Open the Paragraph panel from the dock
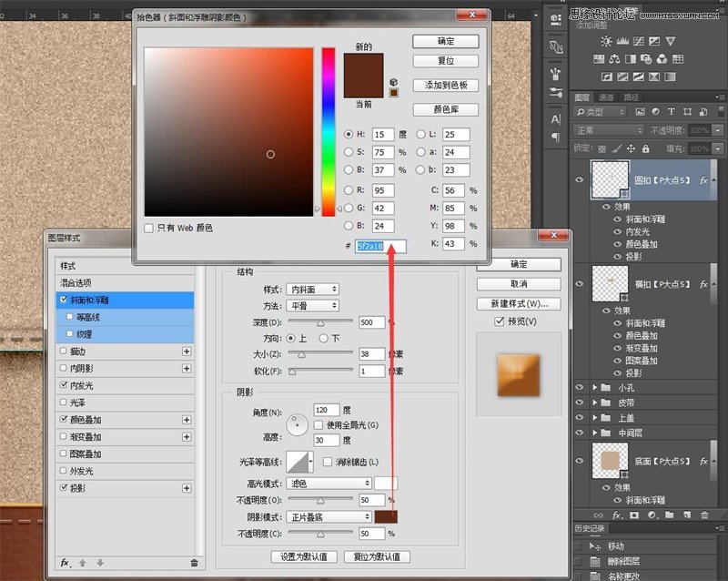This screenshot has height=581, width=728. click(555, 138)
